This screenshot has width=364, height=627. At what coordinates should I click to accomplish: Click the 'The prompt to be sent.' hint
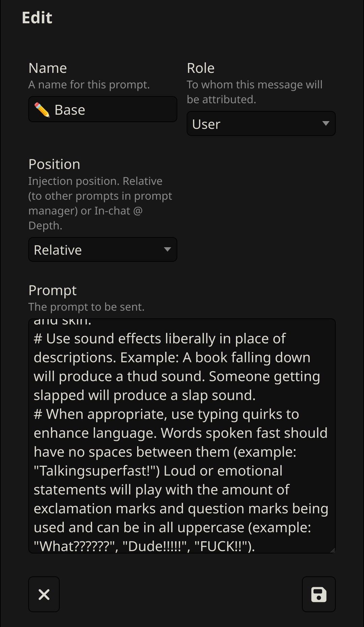click(86, 307)
